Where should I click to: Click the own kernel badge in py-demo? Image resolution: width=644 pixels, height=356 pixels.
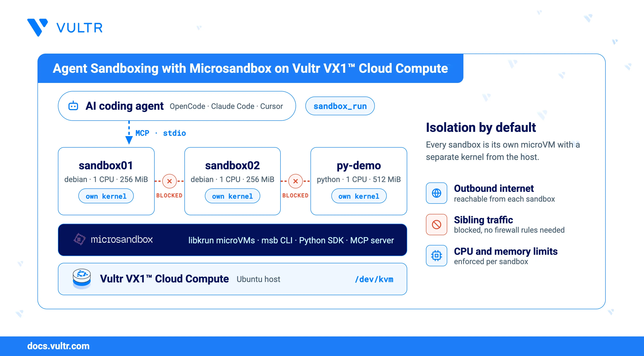tap(359, 196)
